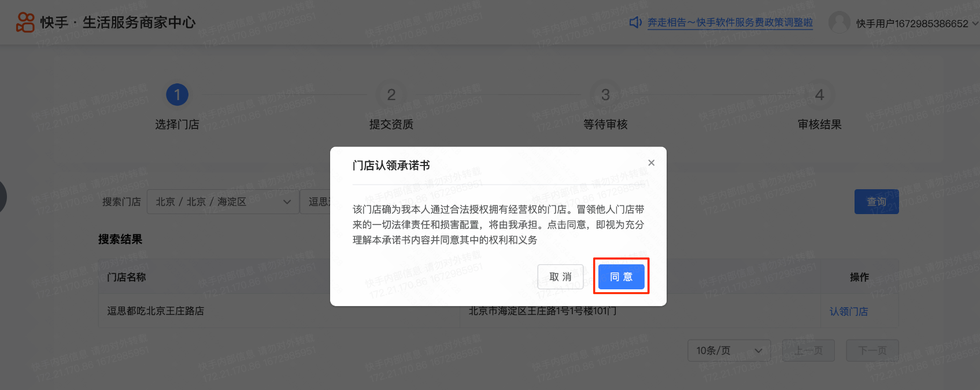Go to 下一页 next page

tap(872, 351)
